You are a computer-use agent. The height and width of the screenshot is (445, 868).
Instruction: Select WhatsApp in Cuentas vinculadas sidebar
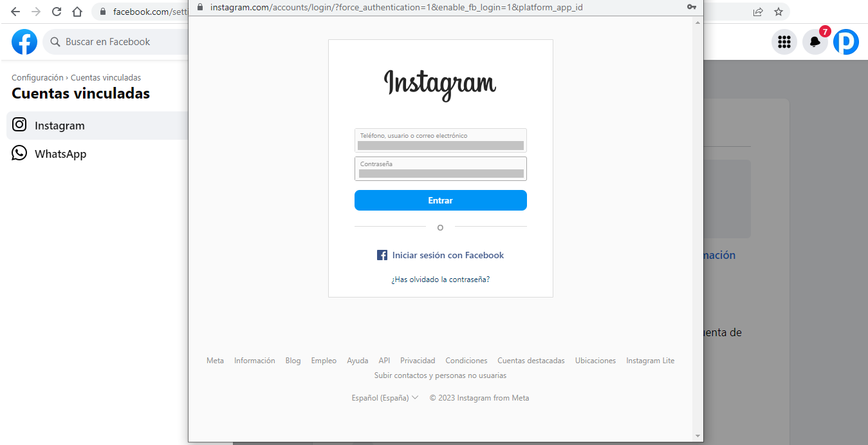pos(97,154)
